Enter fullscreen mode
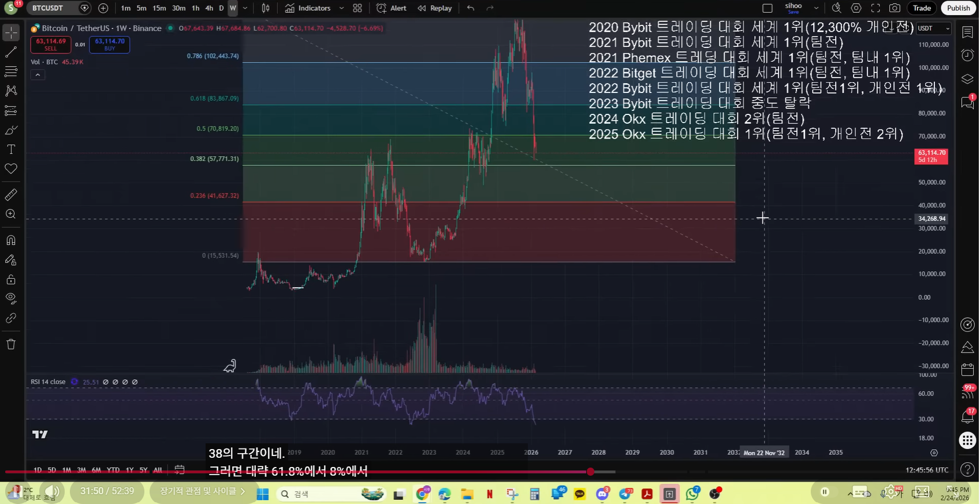 [x=875, y=8]
